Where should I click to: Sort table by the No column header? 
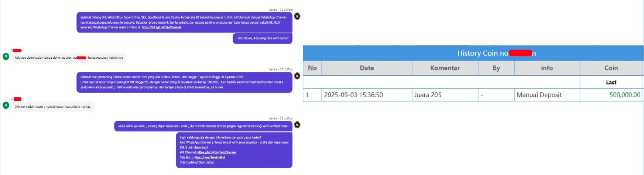[x=312, y=68]
